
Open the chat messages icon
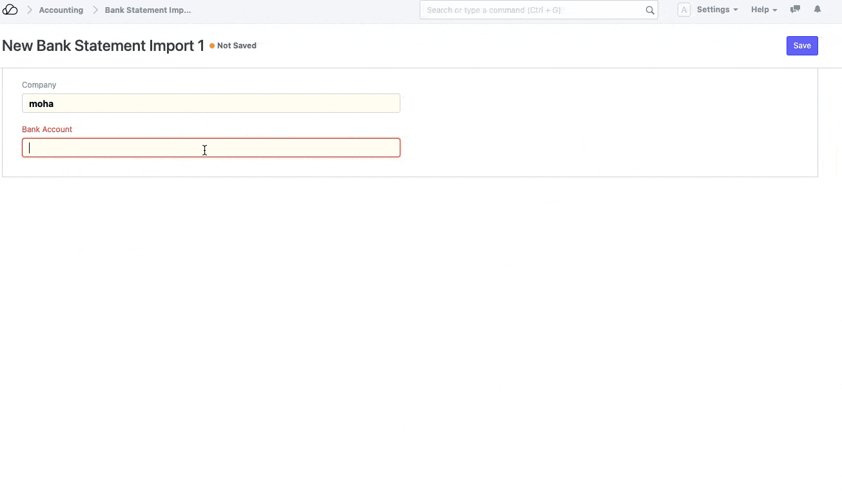795,10
